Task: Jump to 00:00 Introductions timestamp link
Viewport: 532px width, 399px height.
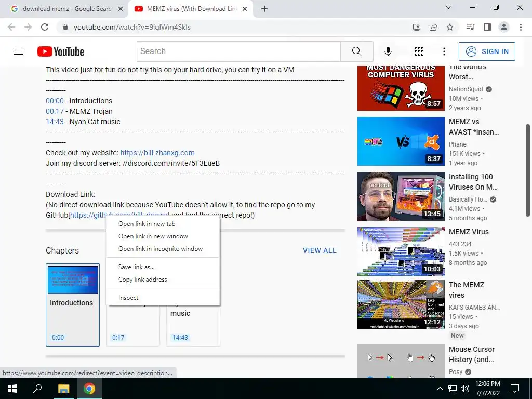Action: [x=55, y=101]
